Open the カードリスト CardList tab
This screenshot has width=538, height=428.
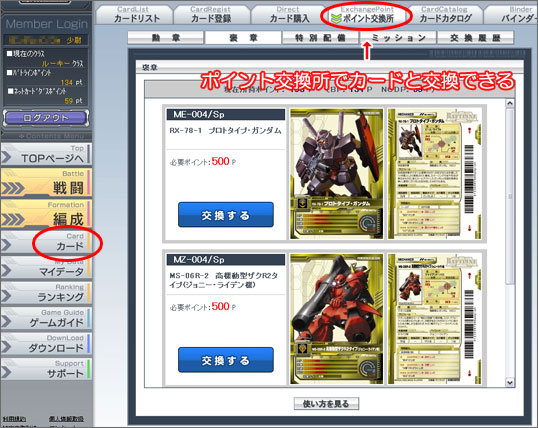[x=136, y=15]
